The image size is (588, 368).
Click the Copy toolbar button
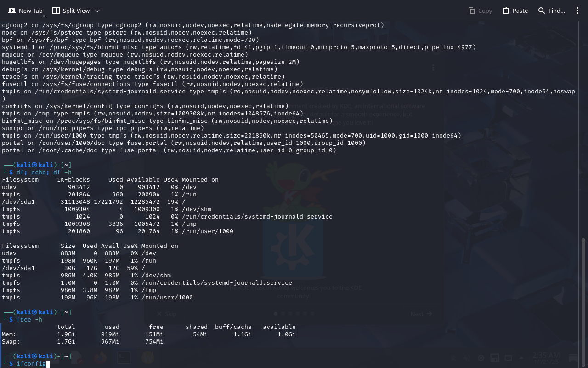tap(480, 11)
